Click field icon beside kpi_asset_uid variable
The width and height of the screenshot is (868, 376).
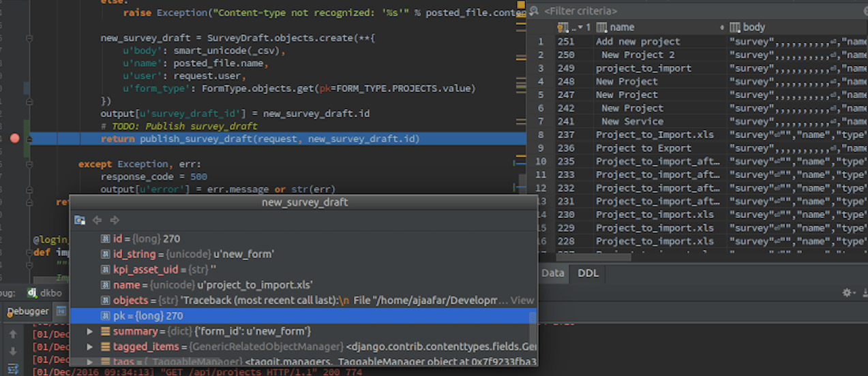pos(106,270)
